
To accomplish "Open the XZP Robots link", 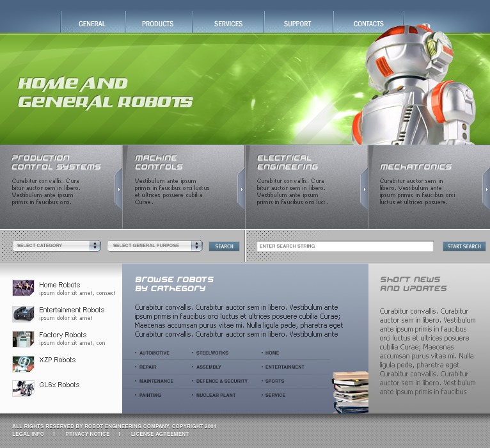I will pyautogui.click(x=58, y=360).
